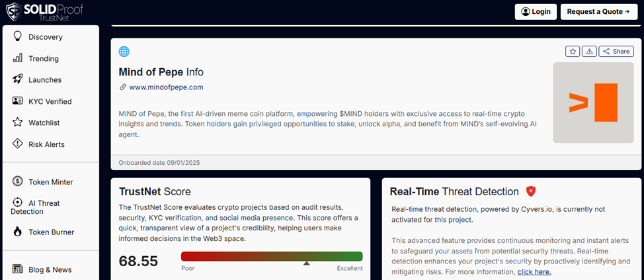The image size is (644, 280).
Task: Click the Onboarded date 09/01/2025 text
Action: click(159, 163)
